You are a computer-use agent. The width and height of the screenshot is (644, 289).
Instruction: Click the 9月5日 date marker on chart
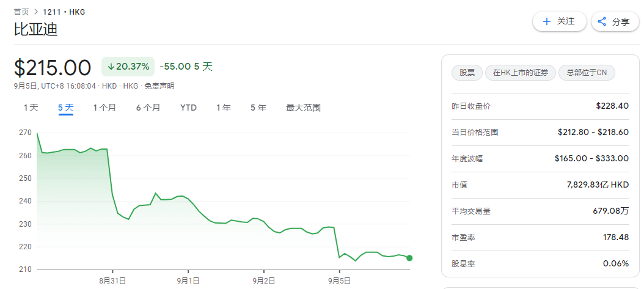pos(339,281)
